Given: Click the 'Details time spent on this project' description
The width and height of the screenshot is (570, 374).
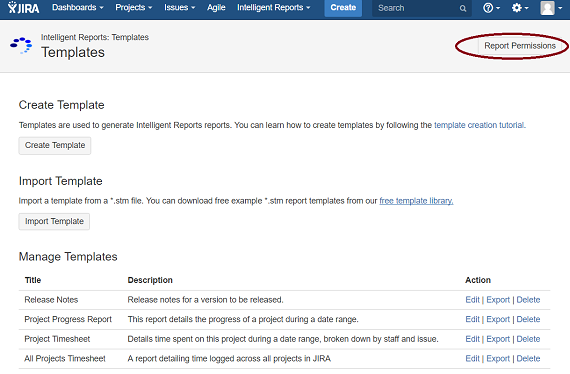Looking at the screenshot, I should (283, 339).
